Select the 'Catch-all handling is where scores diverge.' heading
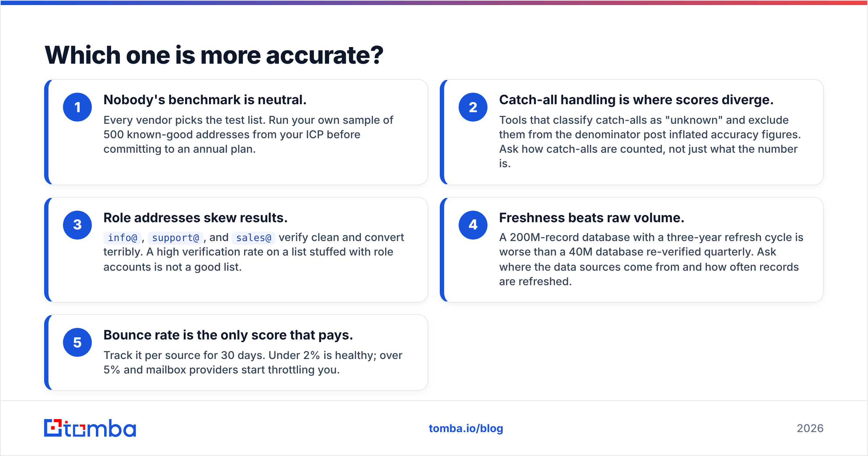This screenshot has height=456, width=868. [636, 100]
